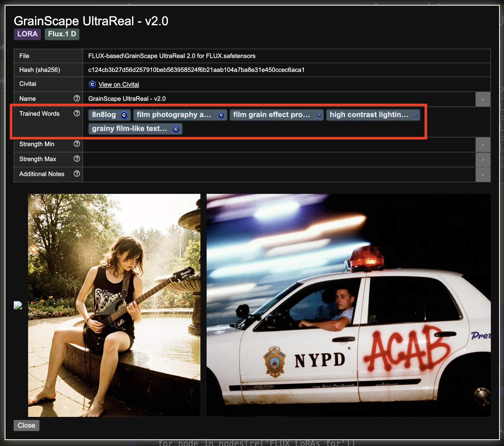Open the guitar girl preview image
The height and width of the screenshot is (446, 504).
pyautogui.click(x=114, y=305)
